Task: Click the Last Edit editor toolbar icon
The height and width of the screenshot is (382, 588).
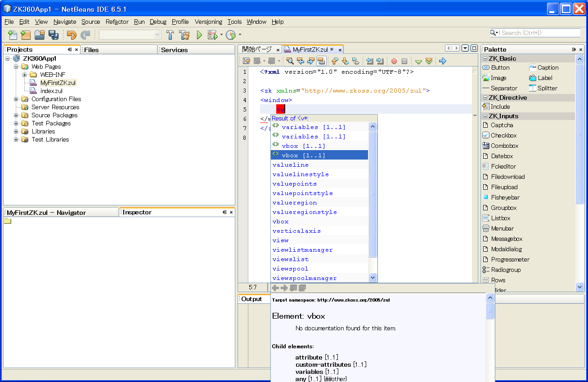Action: click(247, 61)
